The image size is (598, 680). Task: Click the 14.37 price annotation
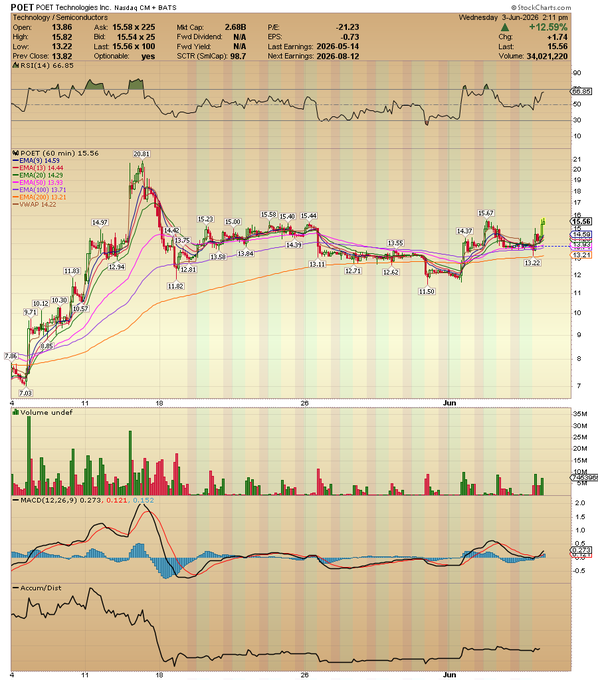point(464,231)
